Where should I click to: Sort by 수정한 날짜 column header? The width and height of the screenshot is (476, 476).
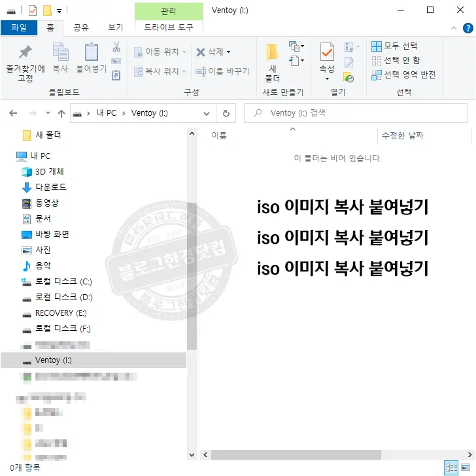tap(402, 135)
